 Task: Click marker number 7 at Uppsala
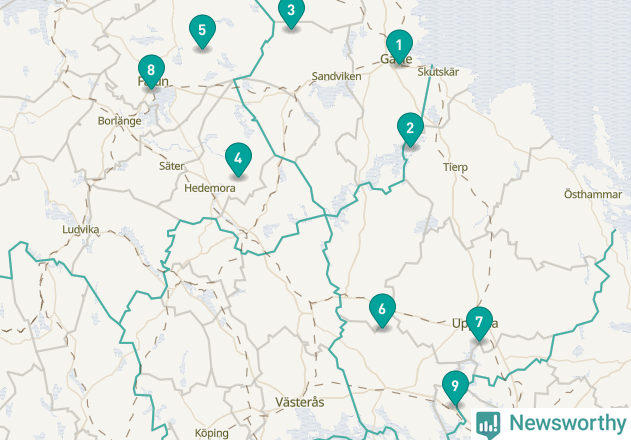[479, 323]
